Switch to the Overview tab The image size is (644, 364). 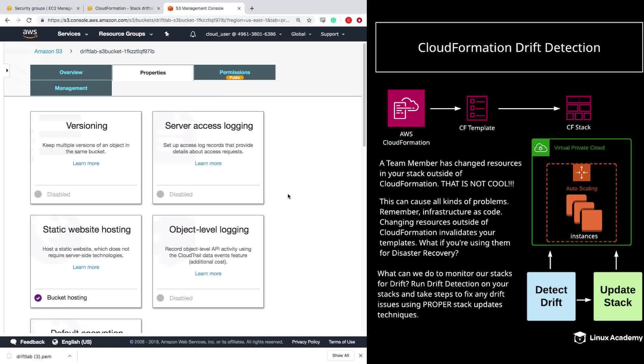(x=71, y=72)
